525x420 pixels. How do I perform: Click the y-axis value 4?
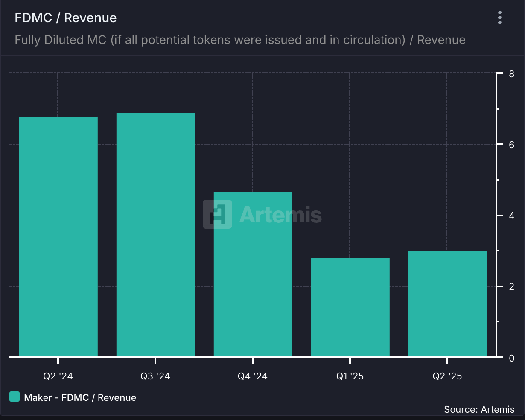[512, 216]
